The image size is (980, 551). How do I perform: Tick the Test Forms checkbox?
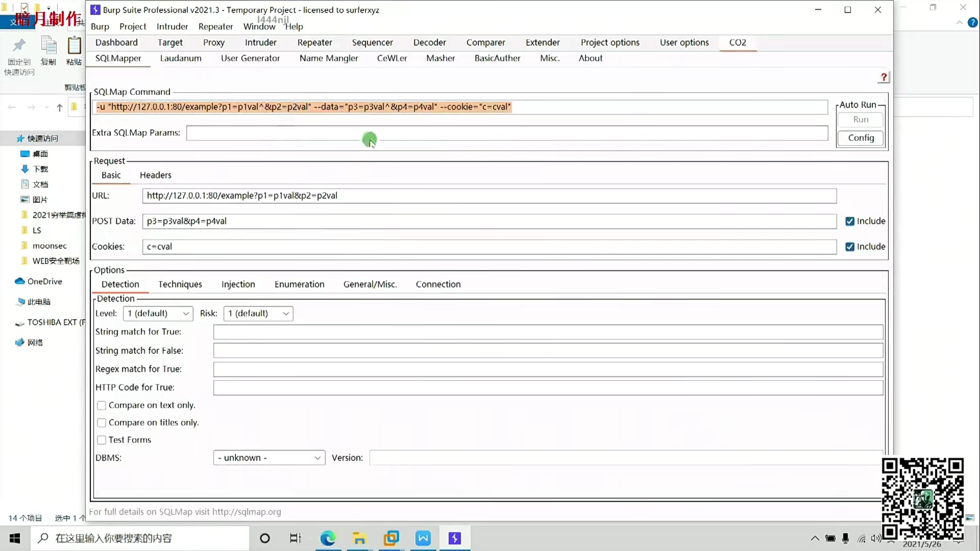pos(101,440)
